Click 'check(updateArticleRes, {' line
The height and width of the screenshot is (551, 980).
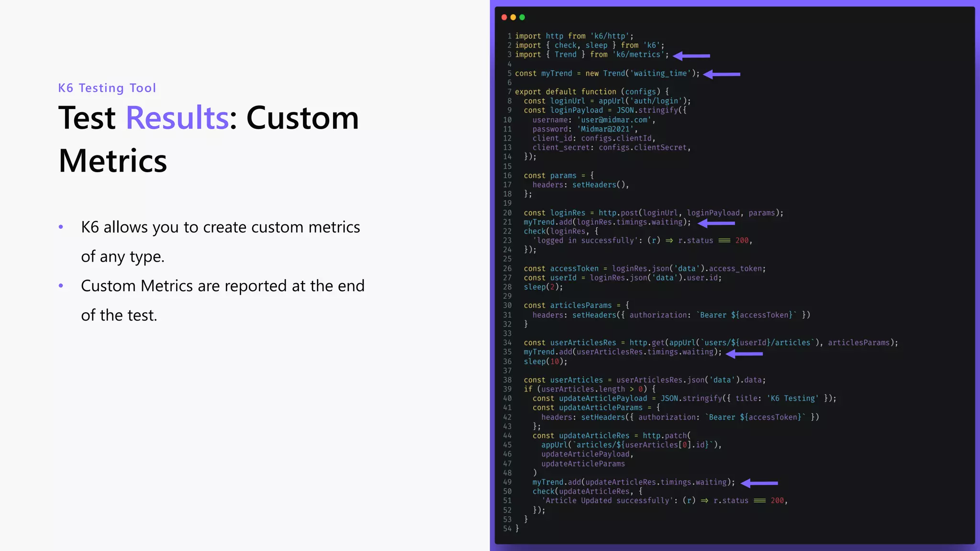pos(588,492)
